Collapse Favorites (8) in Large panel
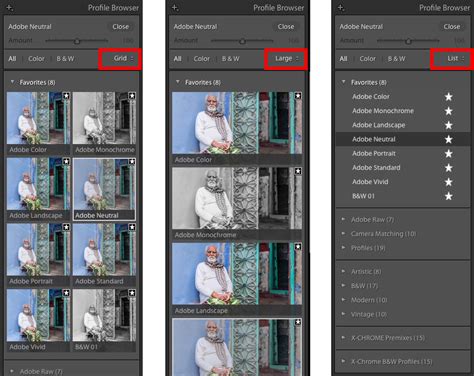Screen dimensions: 474x376 point(178,82)
